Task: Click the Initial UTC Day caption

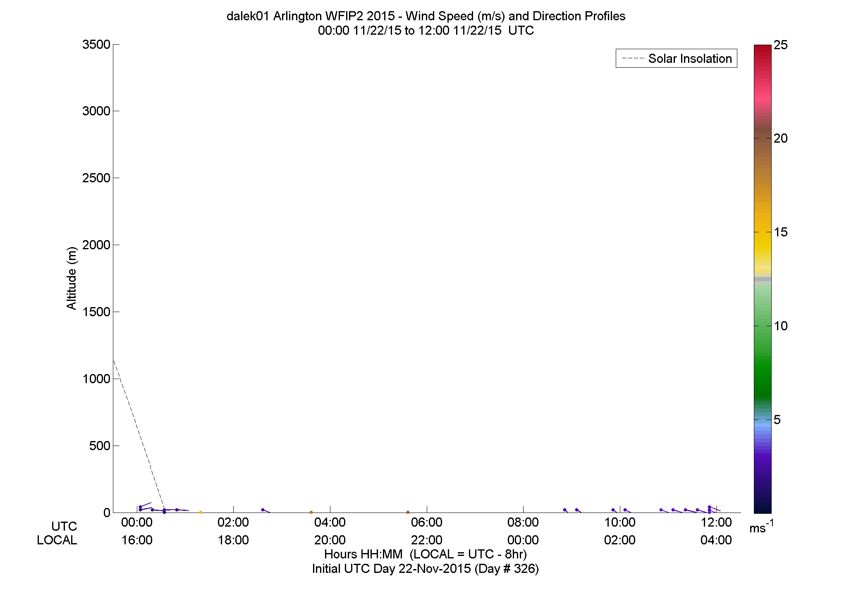Action: 426,569
